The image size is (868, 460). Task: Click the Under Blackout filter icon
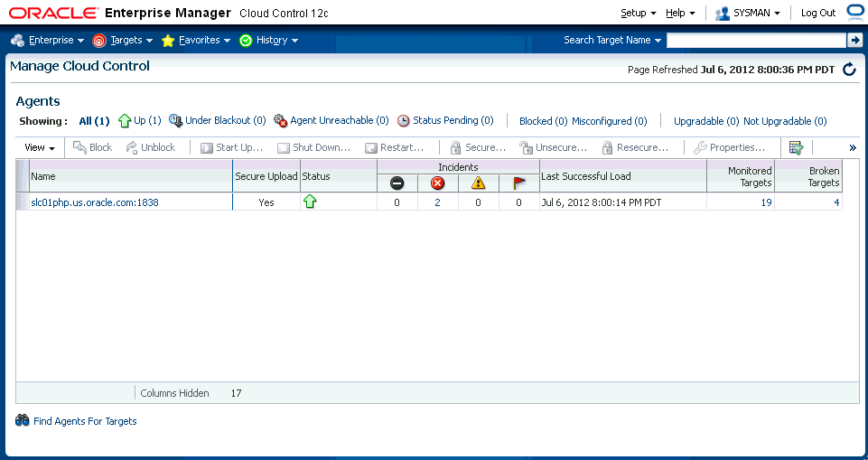point(175,121)
